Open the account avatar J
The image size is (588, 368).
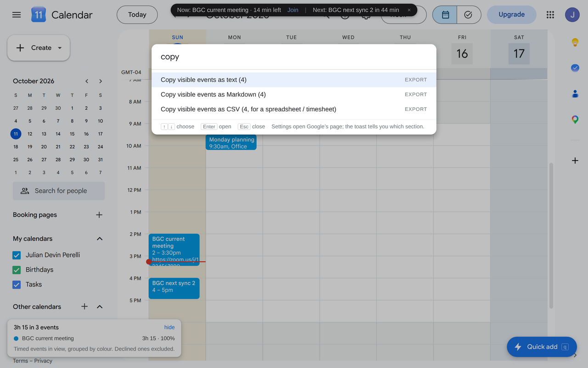click(x=572, y=15)
